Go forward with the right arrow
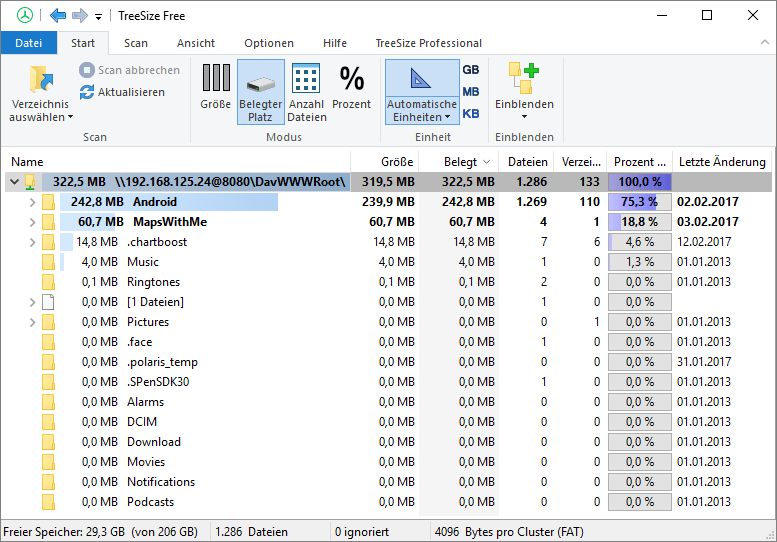This screenshot has width=777, height=542. point(80,16)
